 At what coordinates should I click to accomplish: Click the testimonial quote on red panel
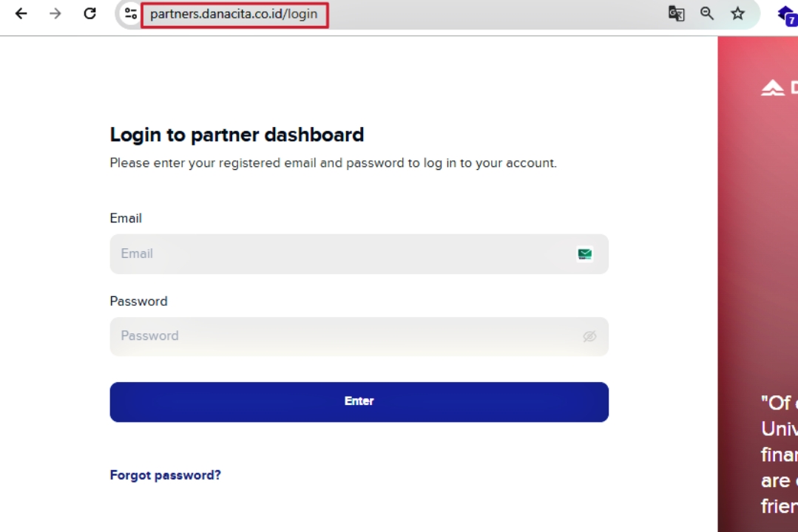point(779,454)
